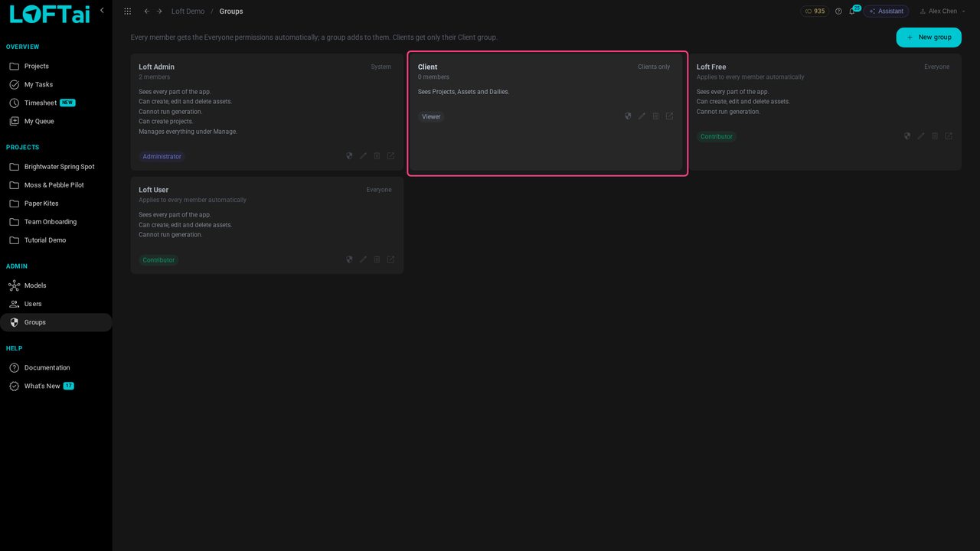Open Loft Free group via external link icon
The image size is (980, 551).
click(x=949, y=136)
